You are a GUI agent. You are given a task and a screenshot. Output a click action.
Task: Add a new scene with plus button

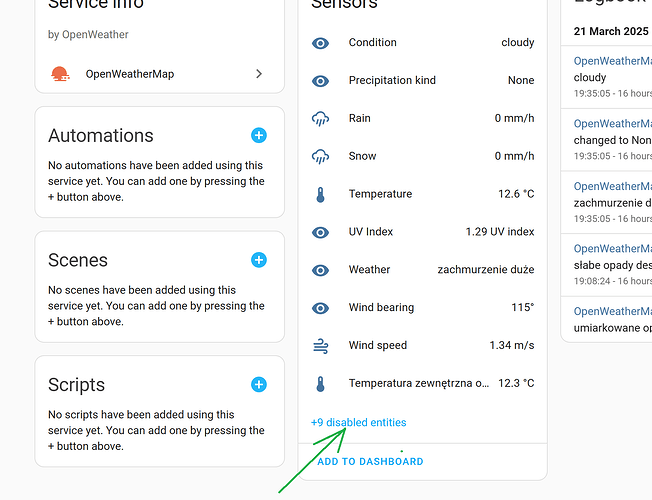pyautogui.click(x=258, y=260)
